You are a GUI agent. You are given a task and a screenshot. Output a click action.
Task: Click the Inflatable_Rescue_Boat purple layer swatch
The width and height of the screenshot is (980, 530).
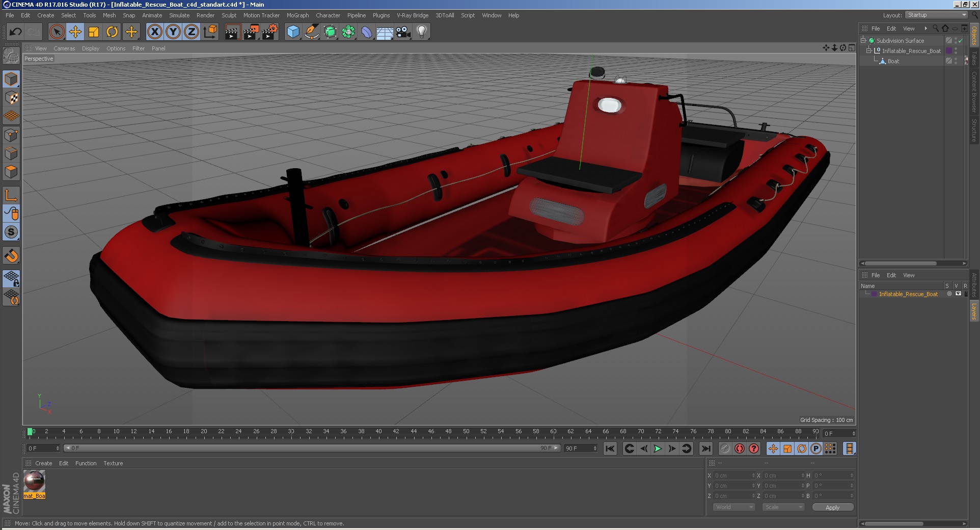[x=949, y=51]
